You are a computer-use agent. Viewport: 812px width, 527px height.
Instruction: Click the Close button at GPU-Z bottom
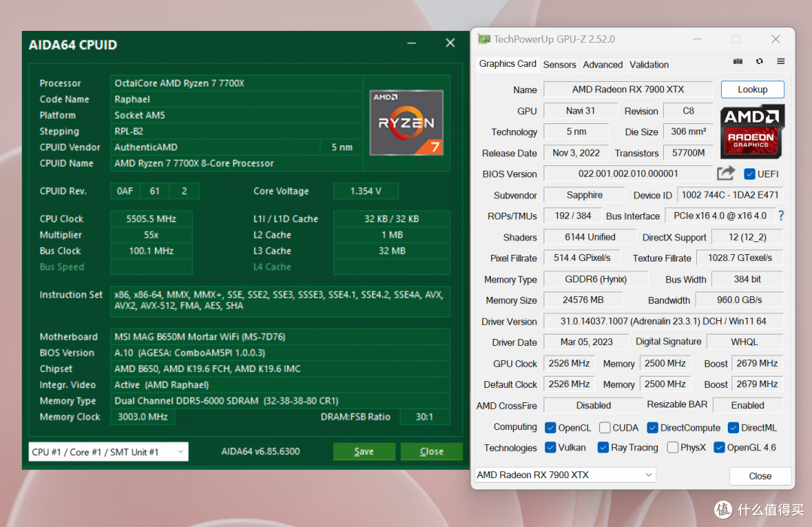pyautogui.click(x=759, y=477)
